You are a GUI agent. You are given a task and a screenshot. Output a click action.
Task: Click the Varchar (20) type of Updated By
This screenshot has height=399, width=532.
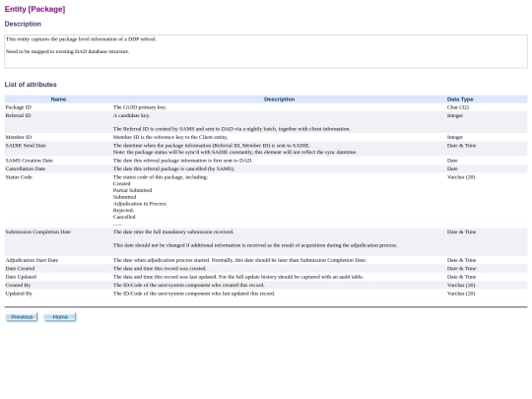[x=461, y=294]
